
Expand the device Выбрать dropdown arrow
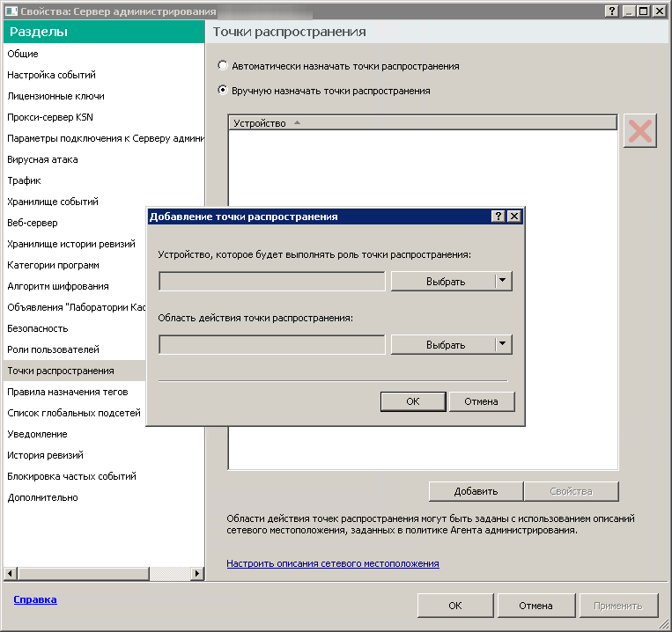pyautogui.click(x=503, y=281)
